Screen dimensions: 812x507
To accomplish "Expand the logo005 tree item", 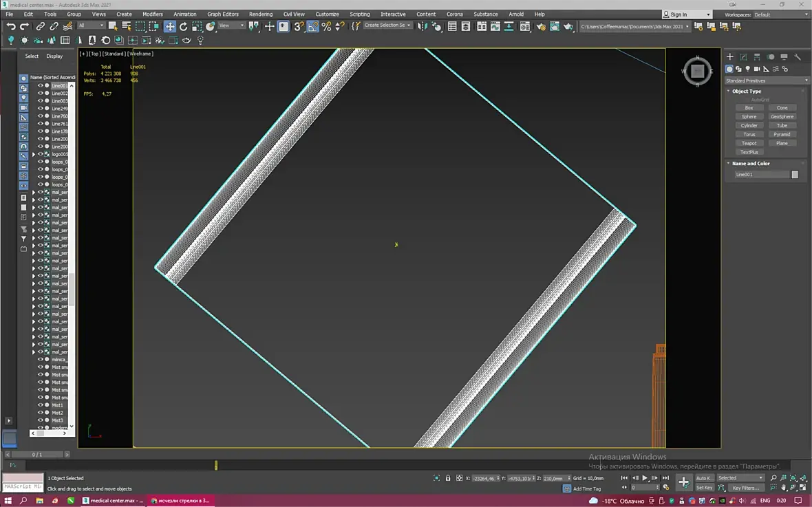I will [x=34, y=154].
